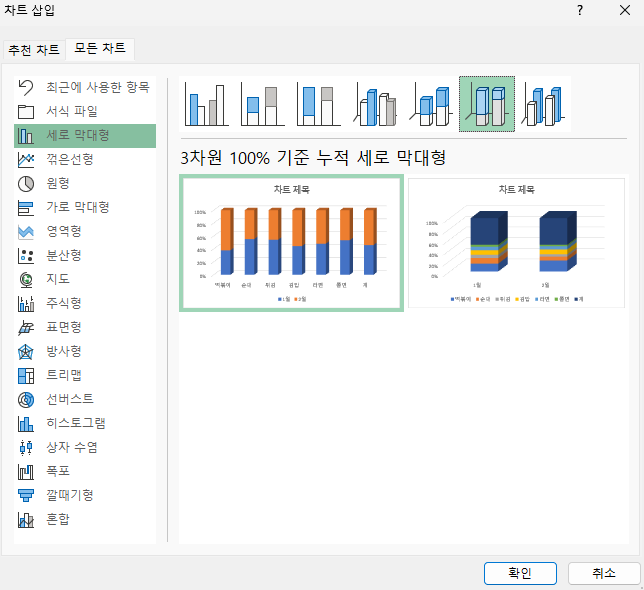Choose the Histogram (히스토그램) icon
Image resolution: width=644 pixels, height=590 pixels.
[26, 424]
